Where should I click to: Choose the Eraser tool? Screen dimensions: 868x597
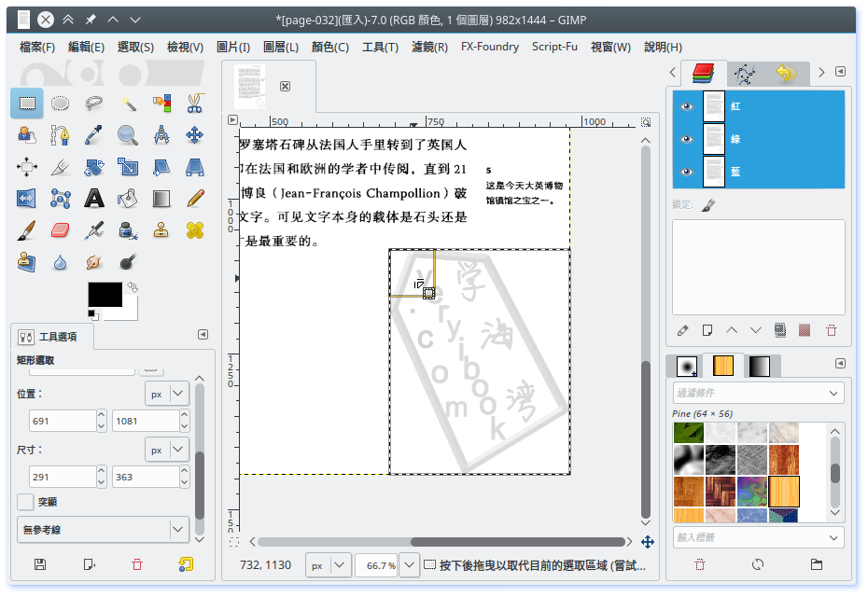[x=61, y=229]
